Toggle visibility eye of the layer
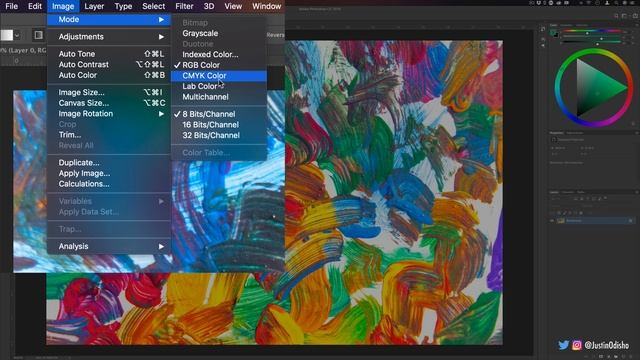The width and height of the screenshot is (640, 360). pos(552,221)
